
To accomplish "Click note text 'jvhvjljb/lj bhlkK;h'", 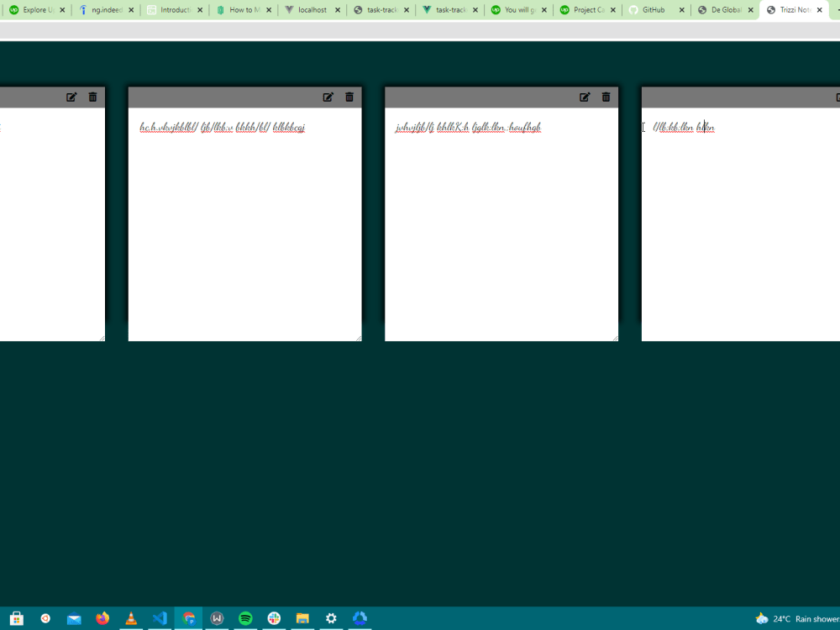I will (432, 127).
